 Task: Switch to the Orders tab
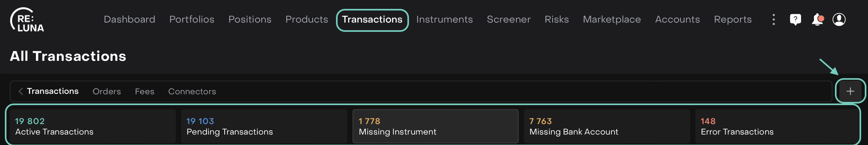tap(106, 91)
